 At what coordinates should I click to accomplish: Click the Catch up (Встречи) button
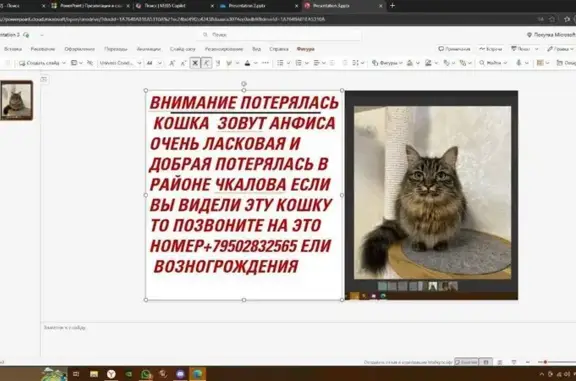click(x=490, y=49)
